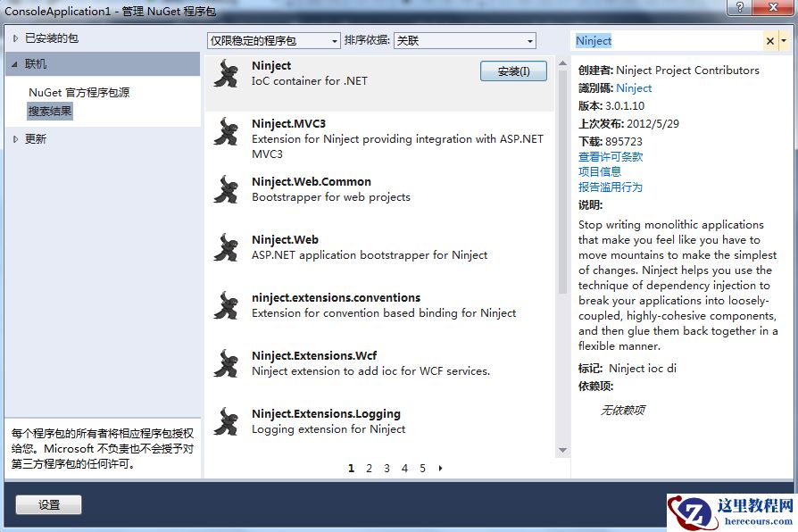
Task: Click the Ninject.Web.Common package icon
Action: click(227, 190)
